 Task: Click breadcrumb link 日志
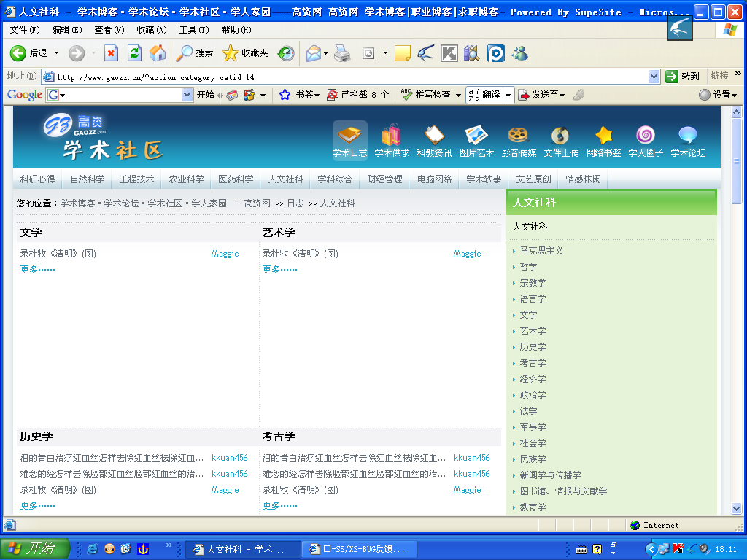(295, 203)
